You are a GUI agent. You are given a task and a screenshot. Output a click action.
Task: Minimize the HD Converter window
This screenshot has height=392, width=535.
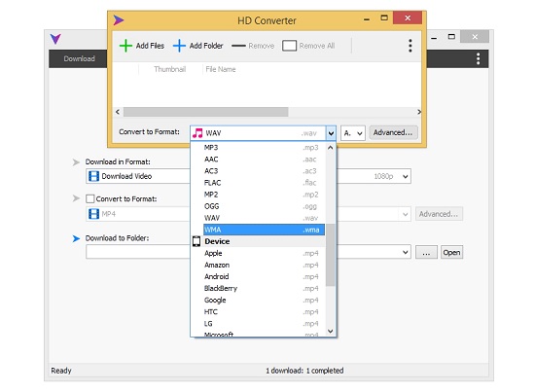click(367, 19)
